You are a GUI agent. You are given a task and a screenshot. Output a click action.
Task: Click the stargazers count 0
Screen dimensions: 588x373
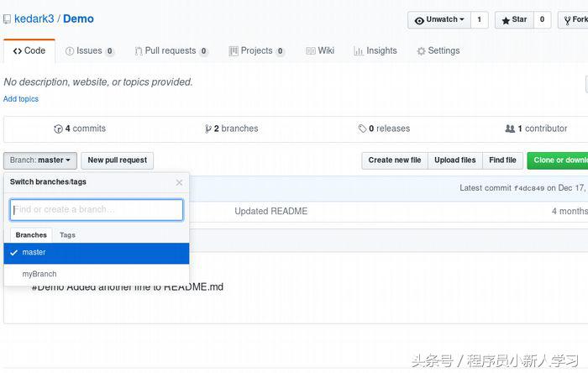(542, 20)
